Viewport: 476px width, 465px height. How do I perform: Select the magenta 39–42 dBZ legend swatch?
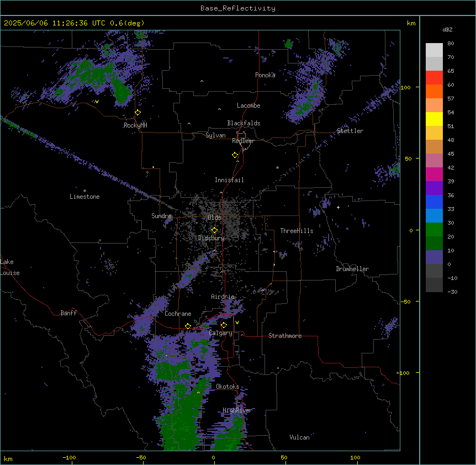(434, 174)
